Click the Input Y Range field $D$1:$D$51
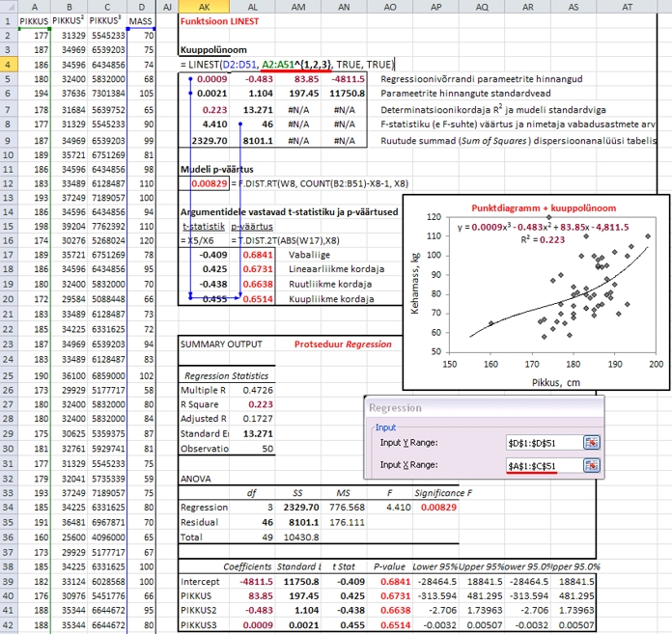This screenshot has width=672, height=634. tap(544, 443)
